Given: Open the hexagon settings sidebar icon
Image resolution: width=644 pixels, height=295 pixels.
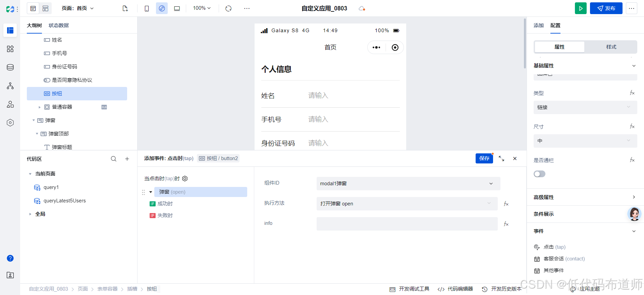Looking at the screenshot, I should [10, 123].
